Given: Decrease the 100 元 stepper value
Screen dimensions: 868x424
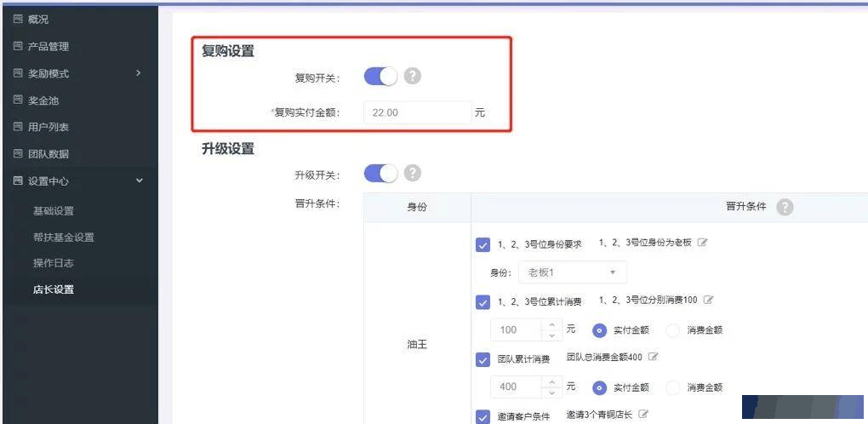Looking at the screenshot, I should [x=551, y=335].
